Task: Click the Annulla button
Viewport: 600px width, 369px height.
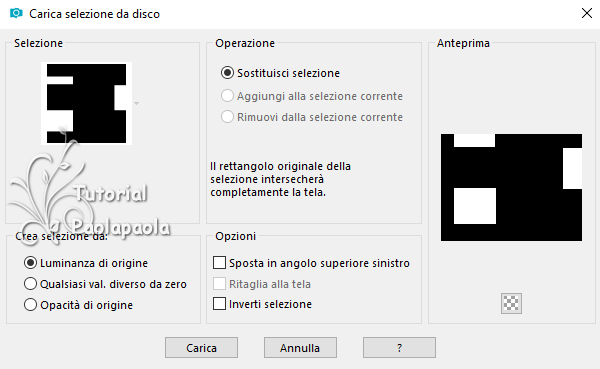Action: [x=300, y=348]
